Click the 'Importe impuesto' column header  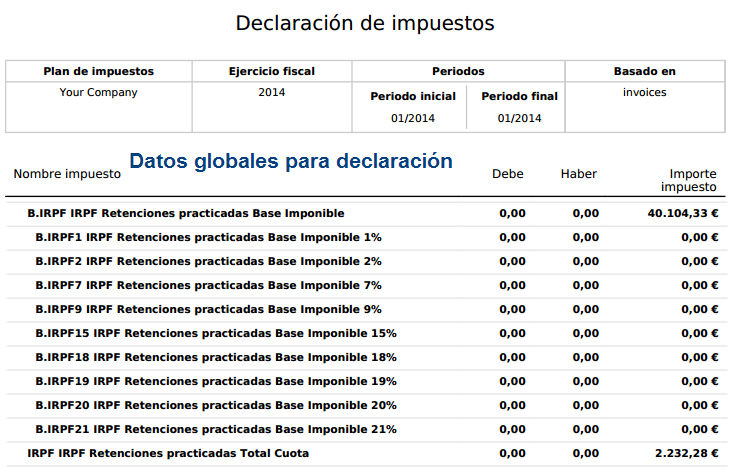tap(692, 180)
